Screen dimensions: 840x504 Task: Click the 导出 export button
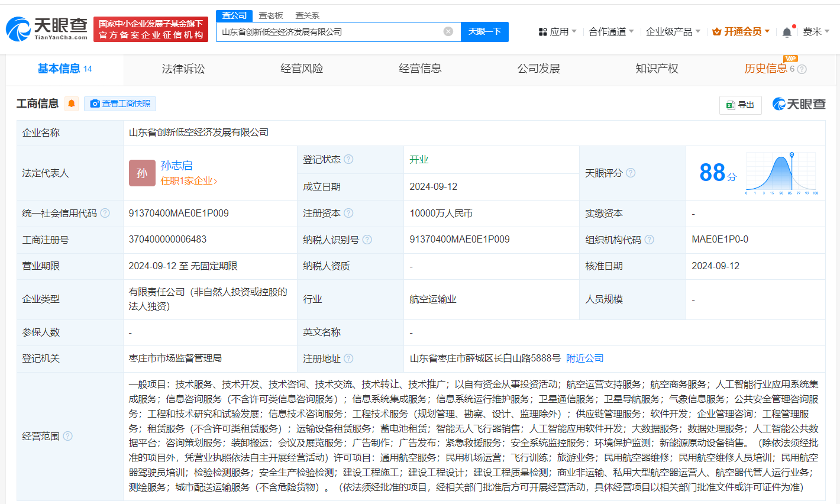tap(740, 105)
